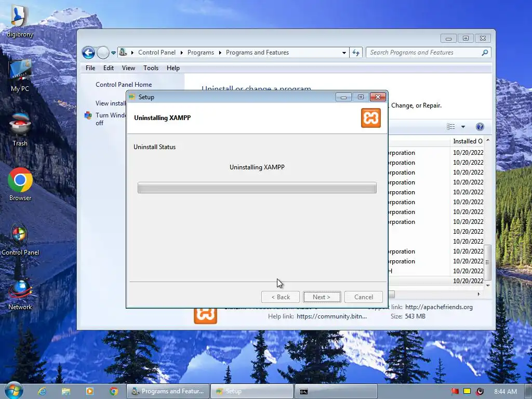This screenshot has height=399, width=532.
Task: Open the File menu
Action: tap(90, 68)
